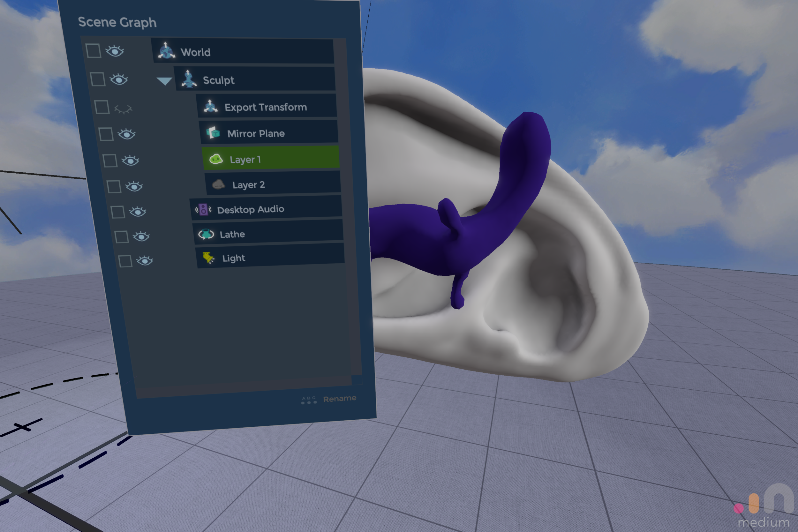Check the Layer 1 row checkbox
This screenshot has width=798, height=532.
point(110,161)
